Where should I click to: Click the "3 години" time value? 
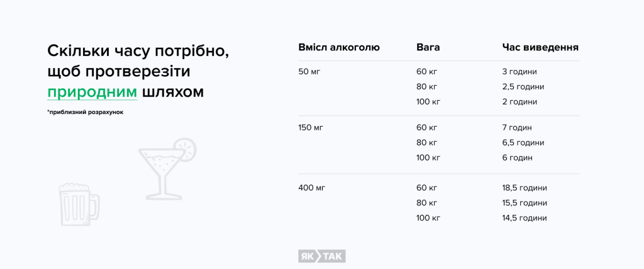pos(519,71)
